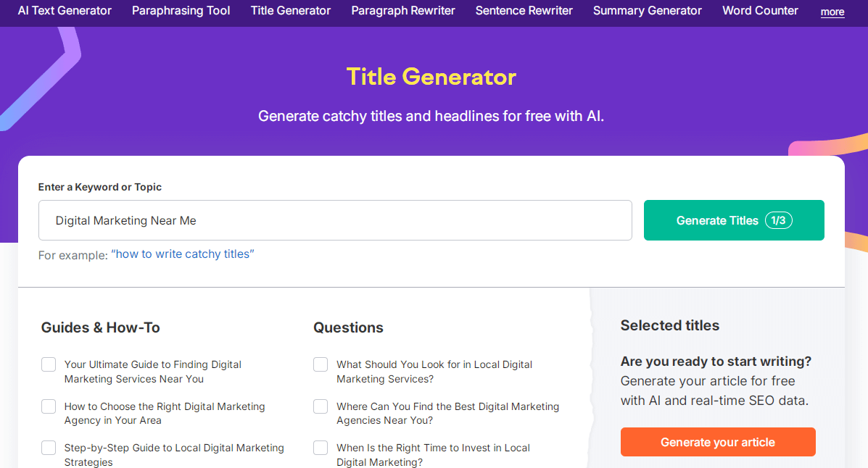Viewport: 868px width, 468px height.
Task: Open the Sentence Rewriter tool
Action: pyautogui.click(x=524, y=11)
